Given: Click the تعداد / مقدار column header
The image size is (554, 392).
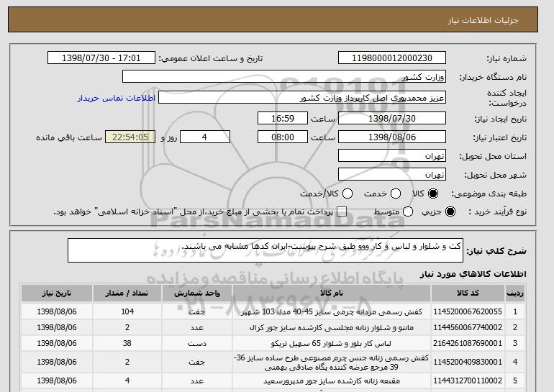Looking at the screenshot, I should 127,293.
